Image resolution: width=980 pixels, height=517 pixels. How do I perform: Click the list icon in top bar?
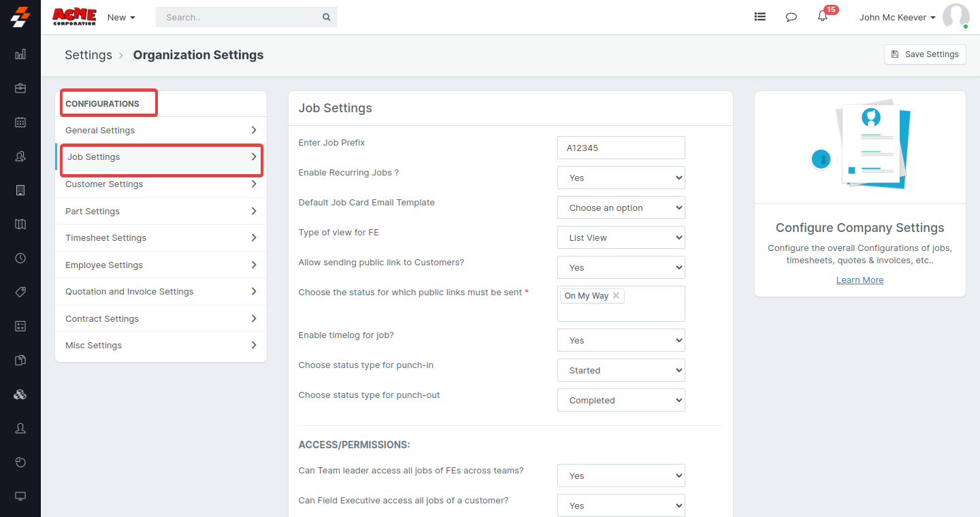pyautogui.click(x=760, y=17)
